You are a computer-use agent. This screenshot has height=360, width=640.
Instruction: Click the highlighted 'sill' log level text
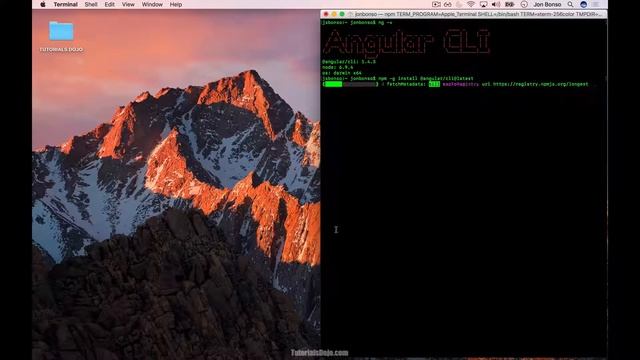(x=434, y=84)
